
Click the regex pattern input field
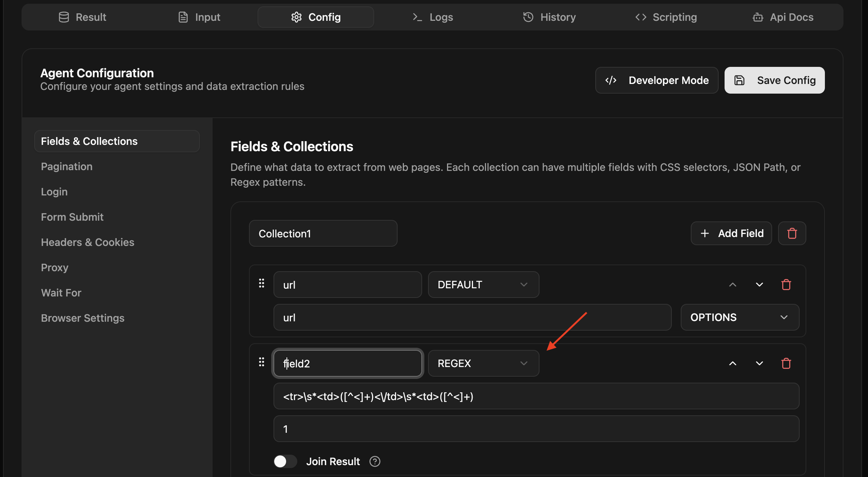[x=536, y=396]
